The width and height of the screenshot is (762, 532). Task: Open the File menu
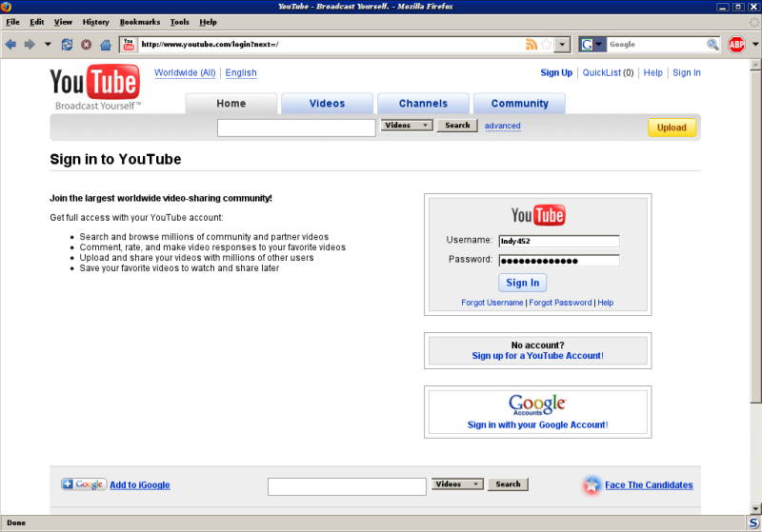tap(12, 22)
